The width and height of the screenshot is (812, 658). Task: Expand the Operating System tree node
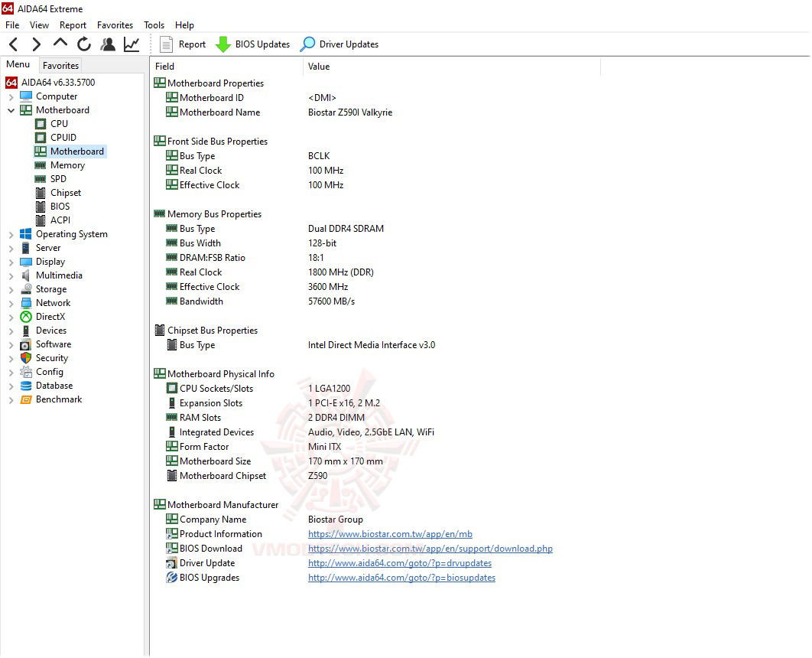point(11,235)
